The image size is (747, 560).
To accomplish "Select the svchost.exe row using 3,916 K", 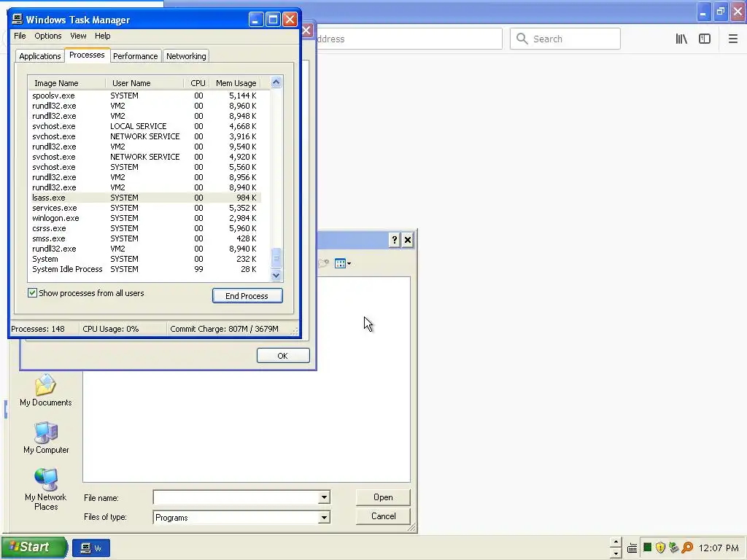I will (x=145, y=136).
